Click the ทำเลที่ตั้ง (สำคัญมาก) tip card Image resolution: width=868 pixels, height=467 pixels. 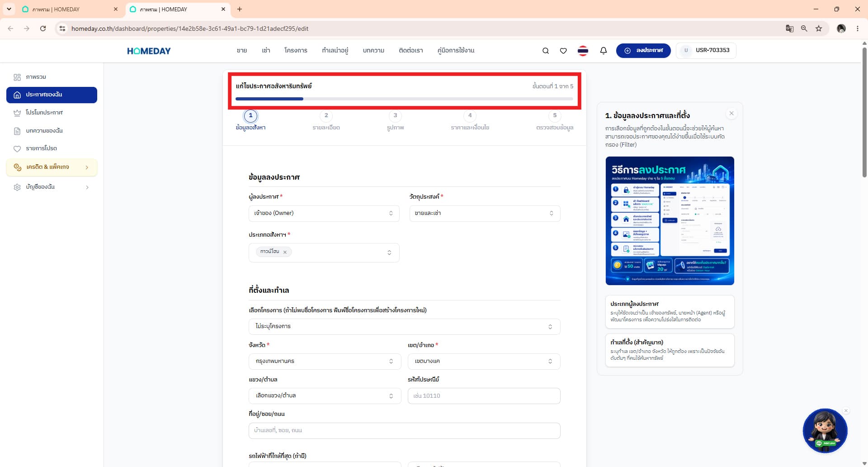(670, 350)
